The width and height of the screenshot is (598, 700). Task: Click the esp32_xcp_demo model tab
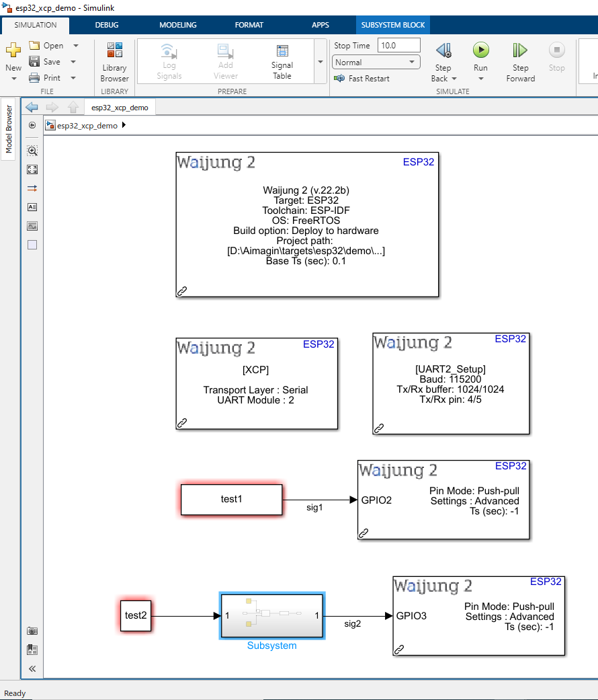coord(120,108)
